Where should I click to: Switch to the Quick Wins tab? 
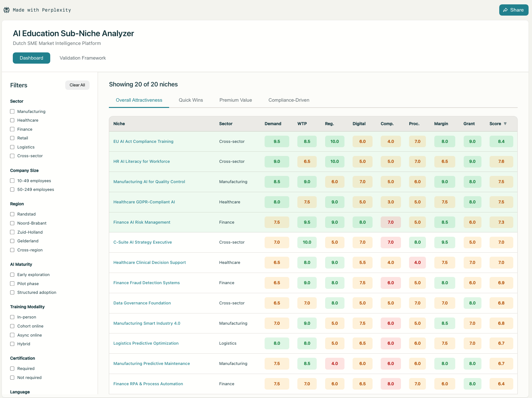191,100
